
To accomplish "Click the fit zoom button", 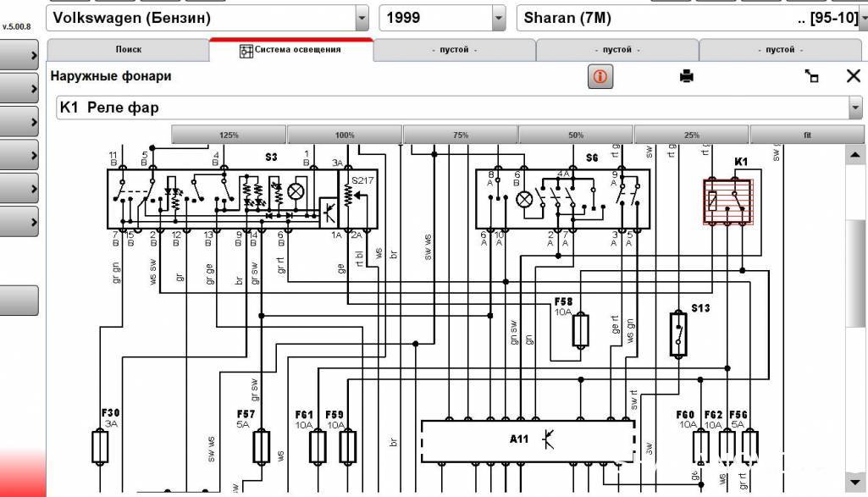I will pyautogui.click(x=807, y=135).
